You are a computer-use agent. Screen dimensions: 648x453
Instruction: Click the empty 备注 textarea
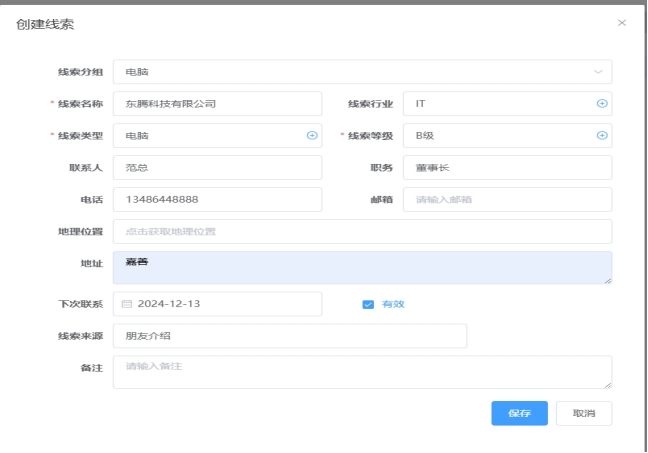tap(362, 372)
